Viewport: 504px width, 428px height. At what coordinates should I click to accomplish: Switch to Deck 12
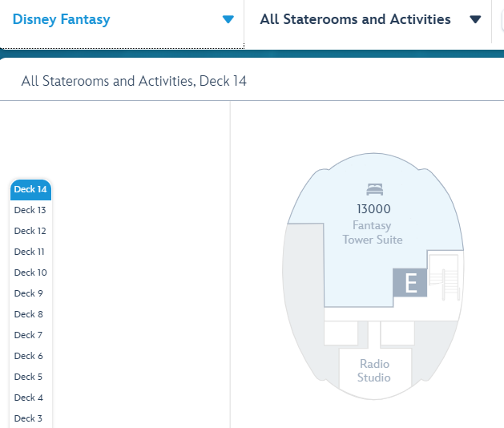(30, 231)
